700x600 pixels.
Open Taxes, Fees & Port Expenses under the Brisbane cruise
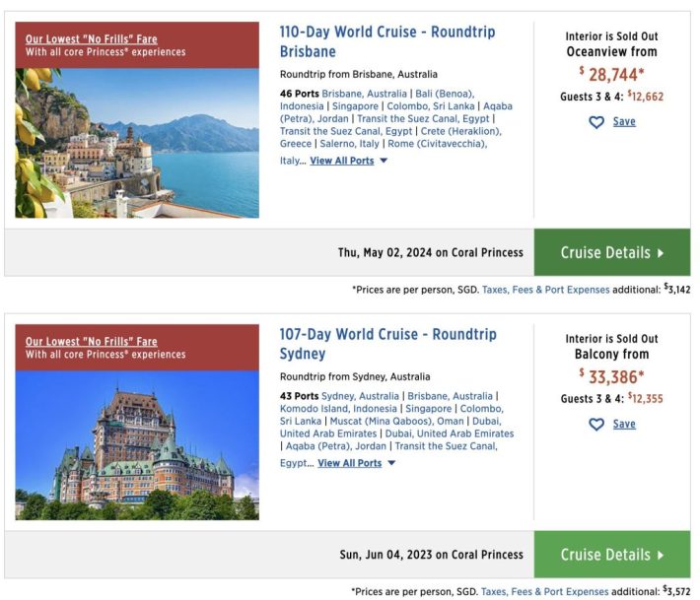(x=544, y=290)
